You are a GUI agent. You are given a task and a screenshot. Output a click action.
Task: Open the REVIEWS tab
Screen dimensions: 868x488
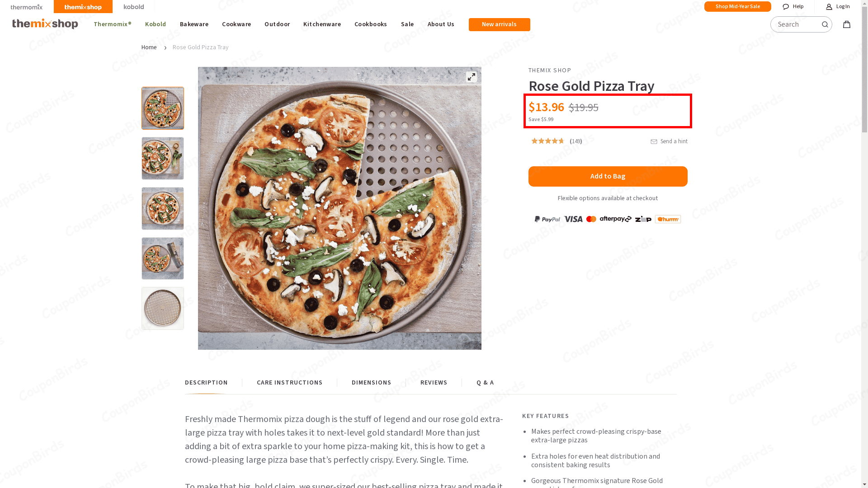[x=434, y=382]
